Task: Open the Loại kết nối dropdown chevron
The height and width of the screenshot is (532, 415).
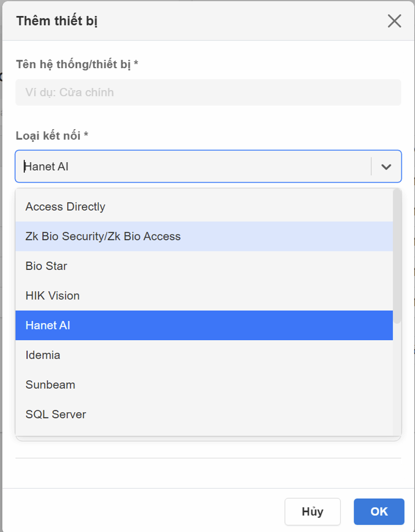Action: (386, 166)
